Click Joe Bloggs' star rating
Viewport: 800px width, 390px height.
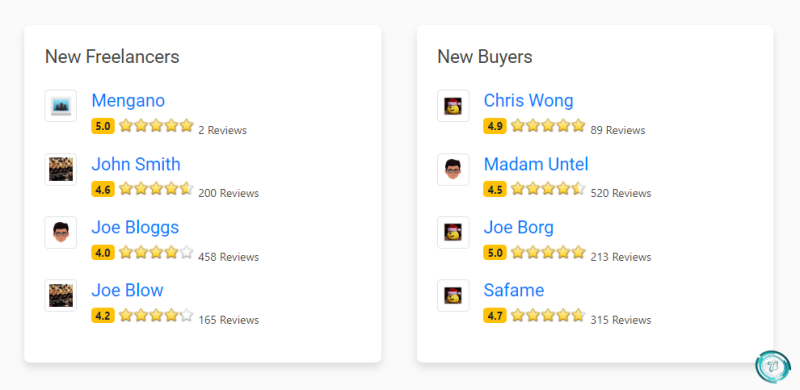pos(156,252)
